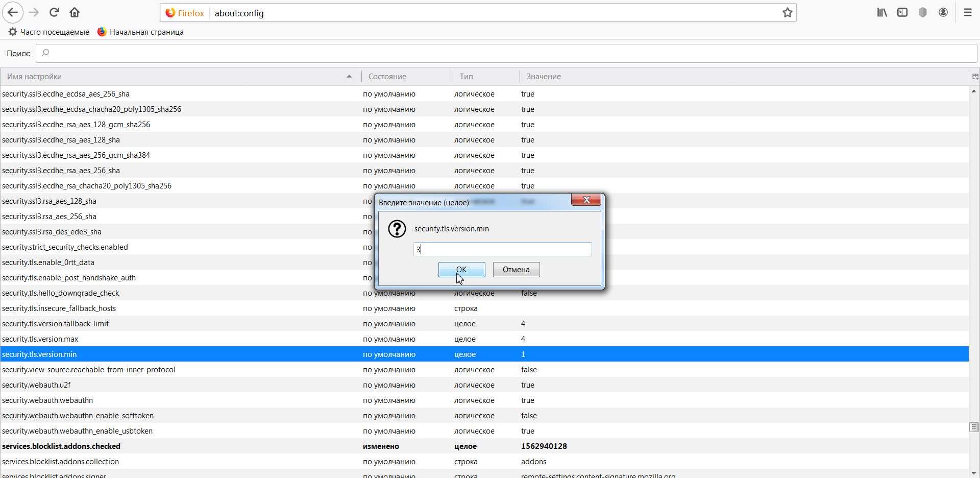Click the tracking protection shield icon

pyautogui.click(x=922, y=13)
